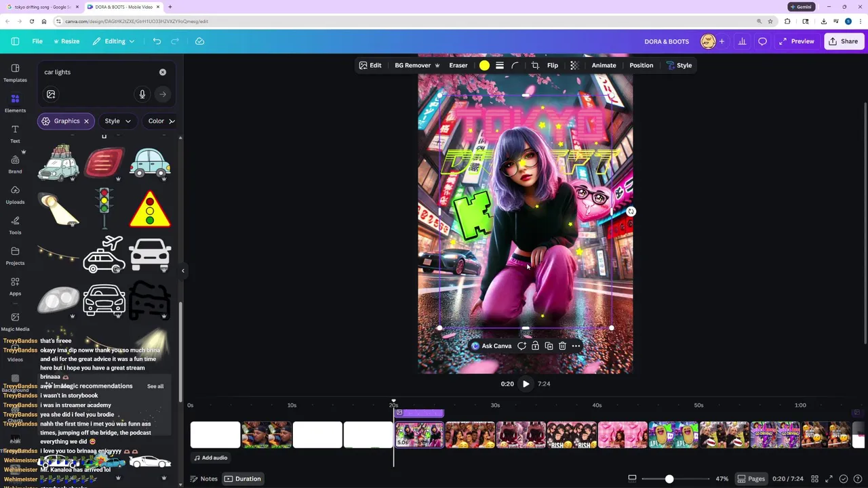Click the image search icon under the search box
The width and height of the screenshot is (868, 488).
click(x=51, y=94)
